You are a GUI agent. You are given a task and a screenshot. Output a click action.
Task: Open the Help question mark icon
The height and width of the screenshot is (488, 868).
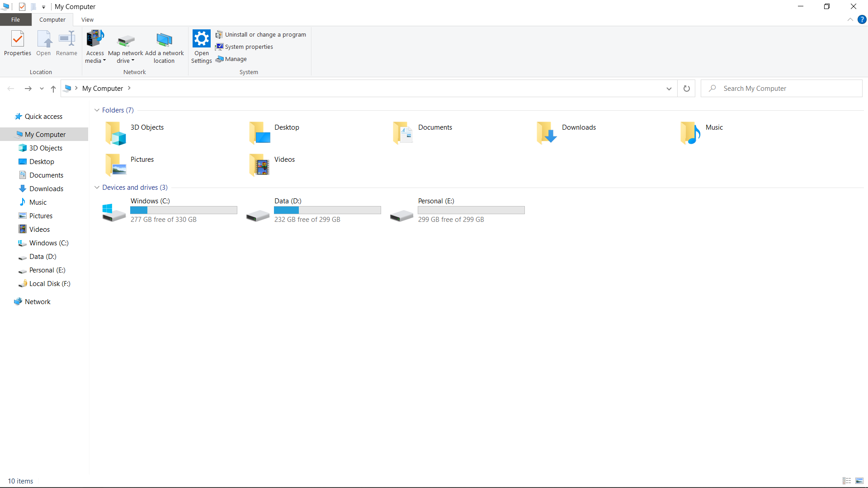(862, 19)
